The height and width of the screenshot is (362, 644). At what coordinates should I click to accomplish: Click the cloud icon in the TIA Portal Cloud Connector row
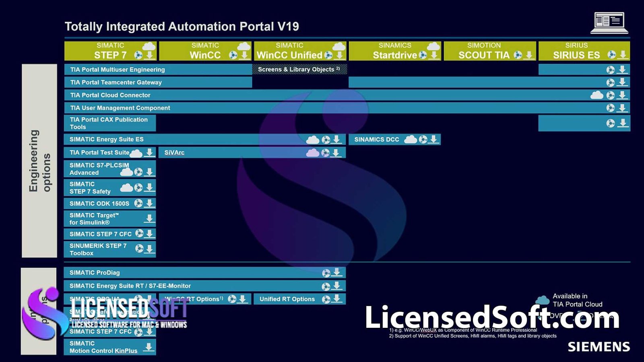tap(597, 95)
